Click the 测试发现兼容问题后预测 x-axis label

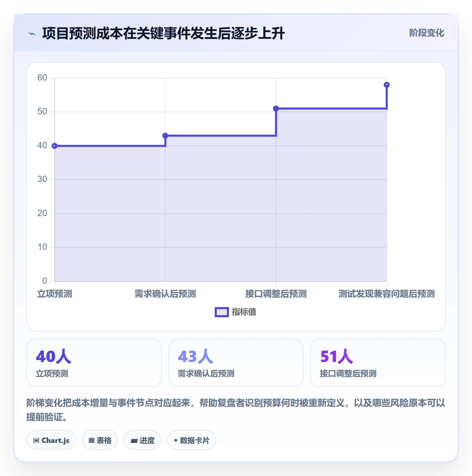point(387,294)
